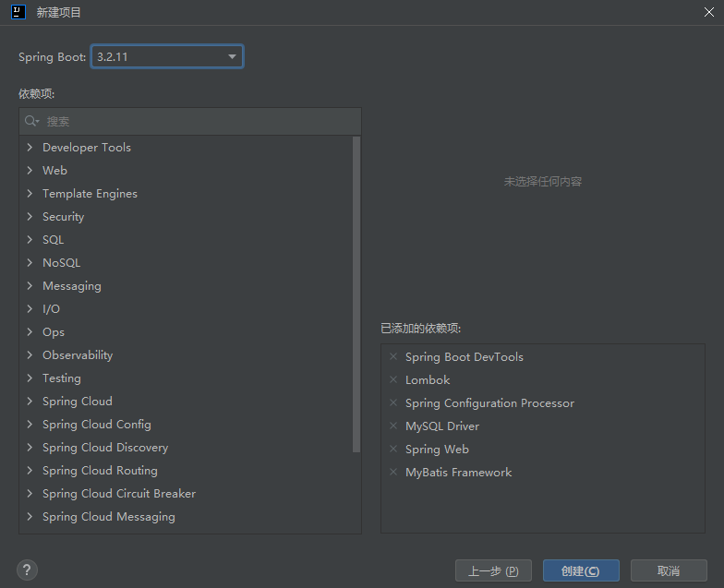Expand the I/O category chevron
The width and height of the screenshot is (724, 588).
30,308
